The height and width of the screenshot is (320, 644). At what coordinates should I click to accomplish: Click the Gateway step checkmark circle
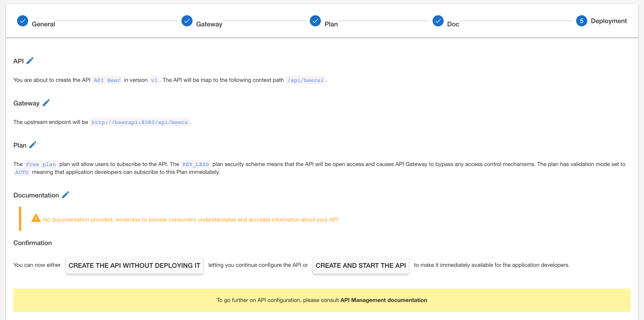point(187,21)
